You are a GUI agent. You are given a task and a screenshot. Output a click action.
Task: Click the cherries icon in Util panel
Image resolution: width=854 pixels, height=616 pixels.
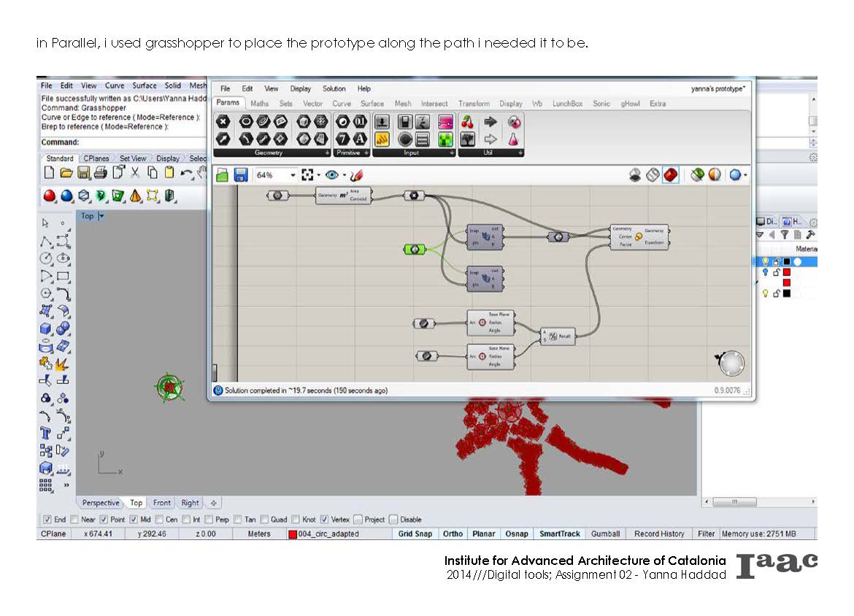point(467,122)
